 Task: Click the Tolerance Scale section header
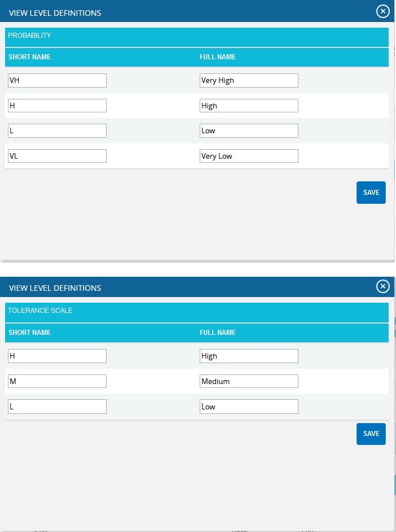(197, 312)
